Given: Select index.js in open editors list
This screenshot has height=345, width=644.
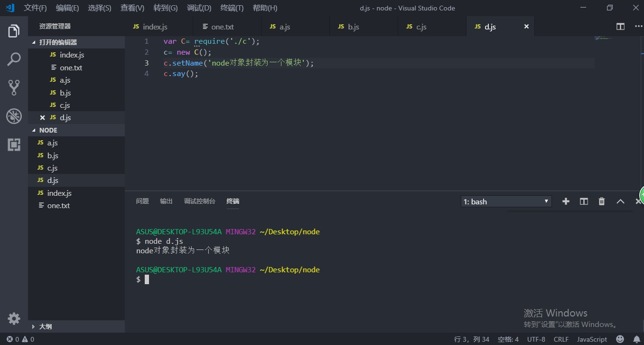Looking at the screenshot, I should [76, 55].
